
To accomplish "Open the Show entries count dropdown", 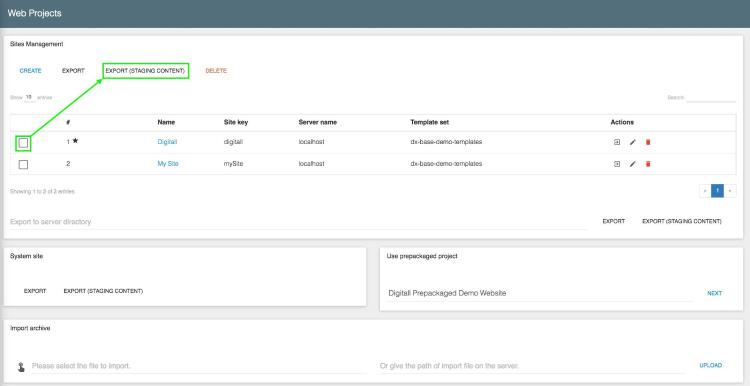I will tap(29, 97).
